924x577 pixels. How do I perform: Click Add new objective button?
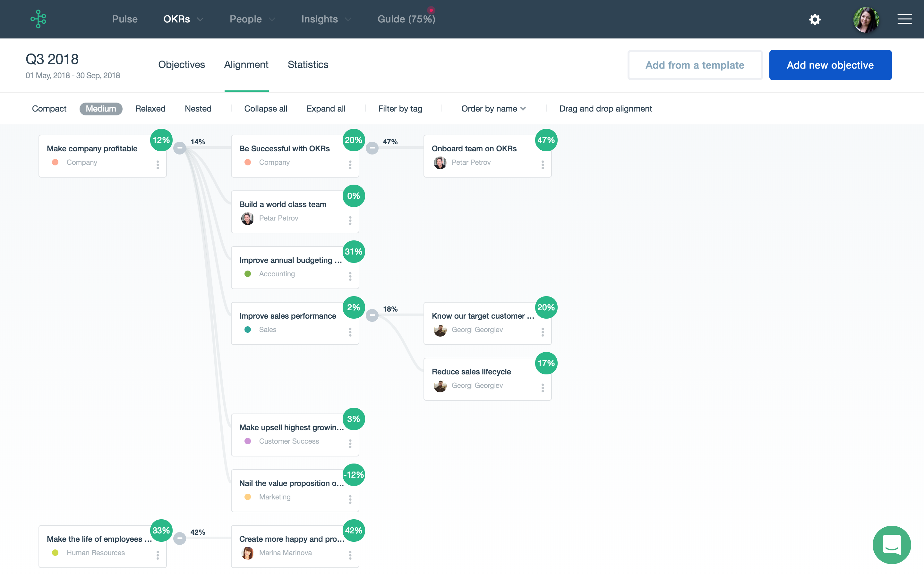click(x=830, y=65)
